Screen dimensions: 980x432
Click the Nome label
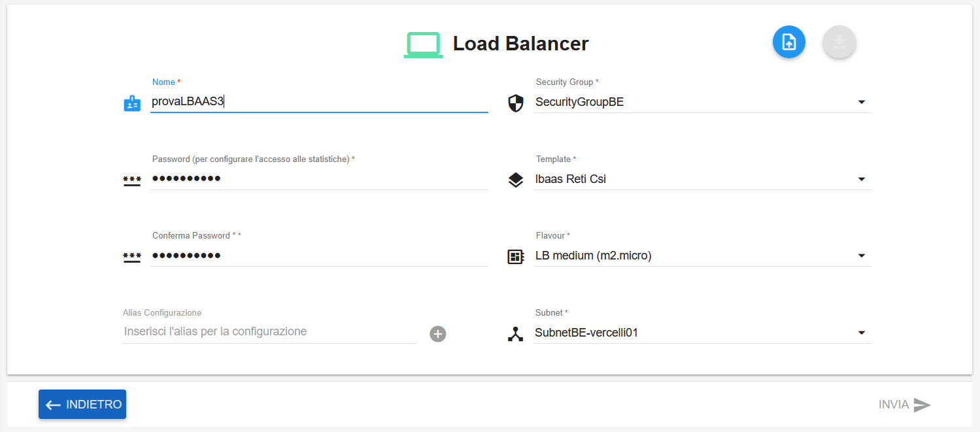[x=166, y=82]
